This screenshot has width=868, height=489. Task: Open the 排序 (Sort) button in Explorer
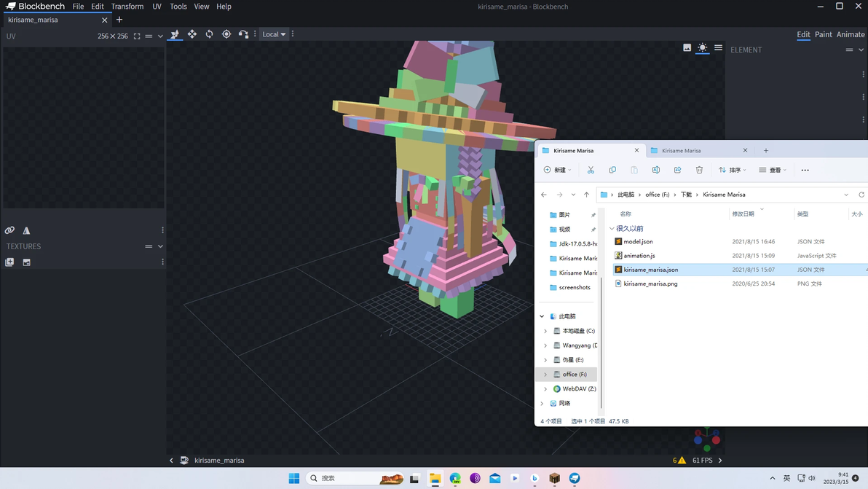732,170
